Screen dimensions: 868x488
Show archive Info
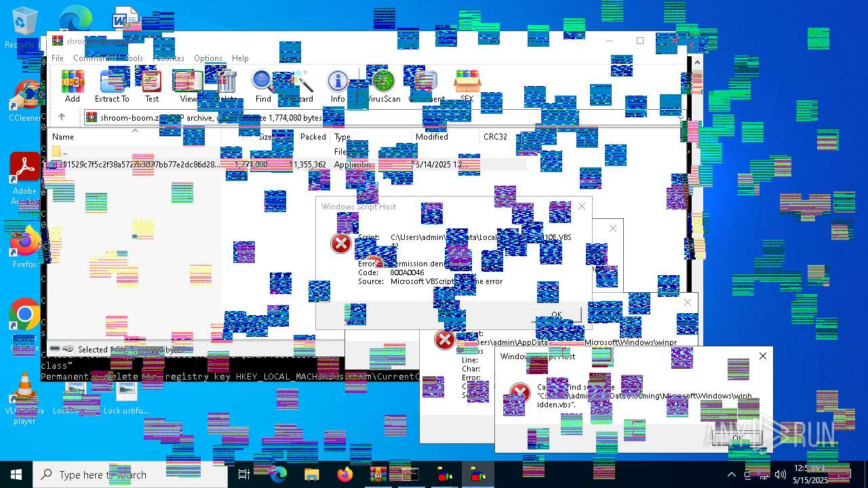[x=338, y=86]
